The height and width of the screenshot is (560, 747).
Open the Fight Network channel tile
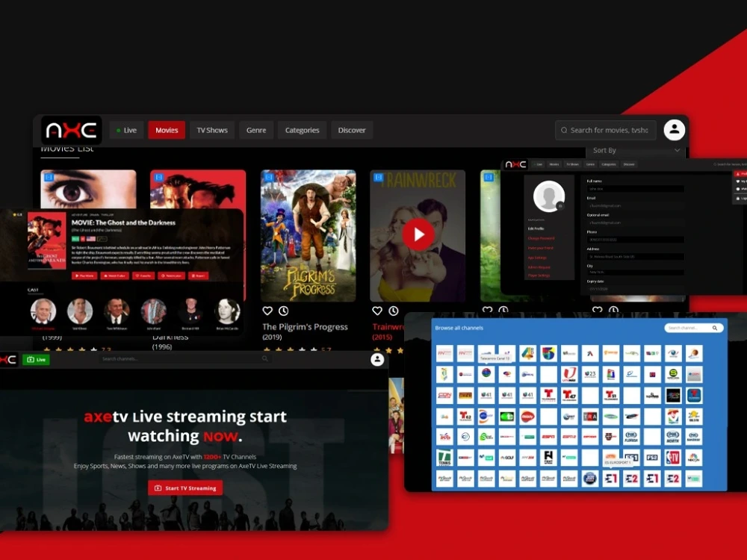(548, 458)
